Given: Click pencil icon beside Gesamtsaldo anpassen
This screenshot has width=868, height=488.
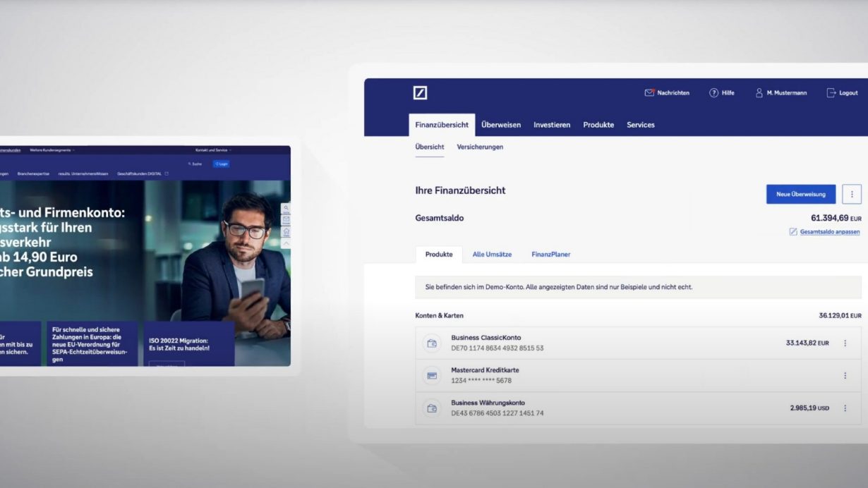Looking at the screenshot, I should 793,232.
